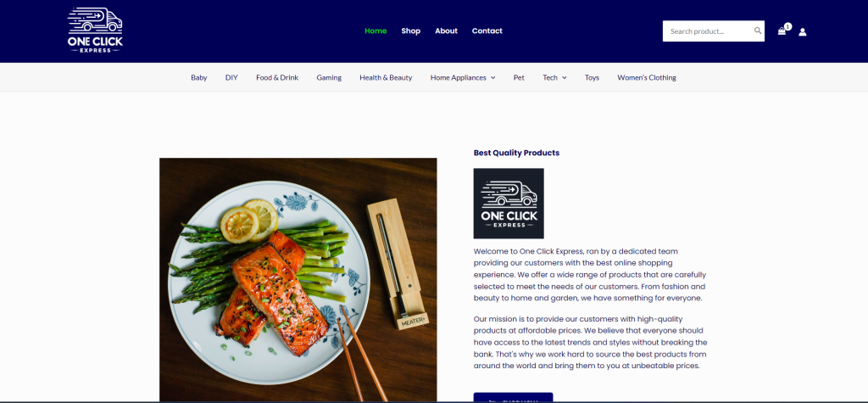Image resolution: width=868 pixels, height=403 pixels.
Task: Expand the Tech category dropdown arrow
Action: (x=564, y=77)
